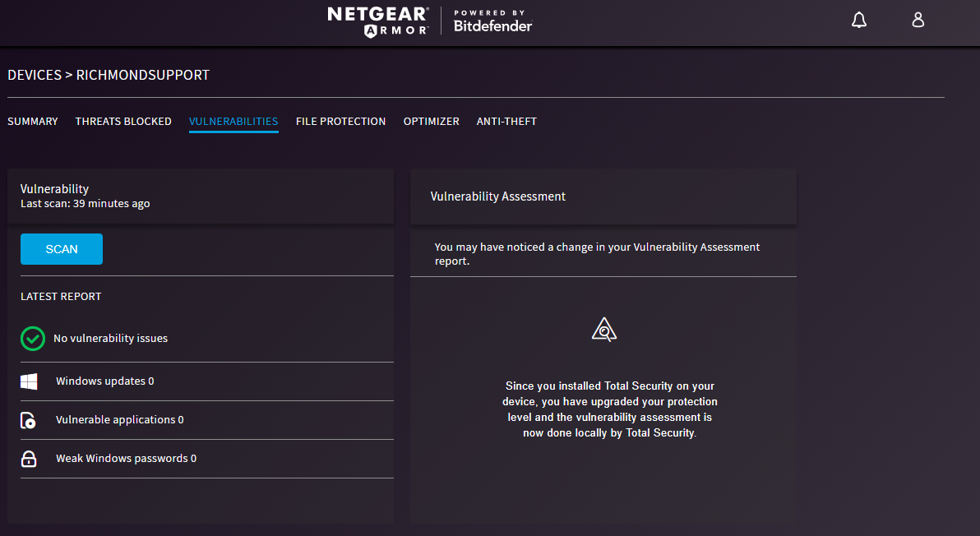This screenshot has width=980, height=536.
Task: Select the Windows updates icon
Action: tap(30, 381)
